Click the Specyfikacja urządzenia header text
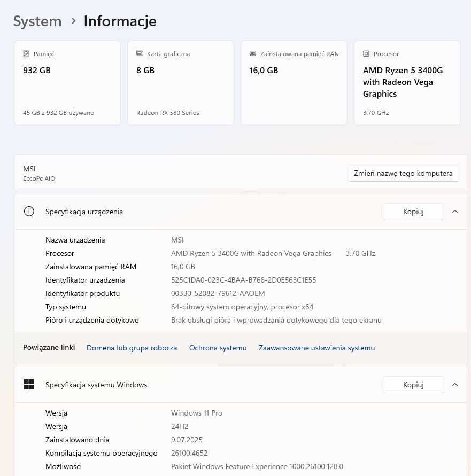 (84, 212)
